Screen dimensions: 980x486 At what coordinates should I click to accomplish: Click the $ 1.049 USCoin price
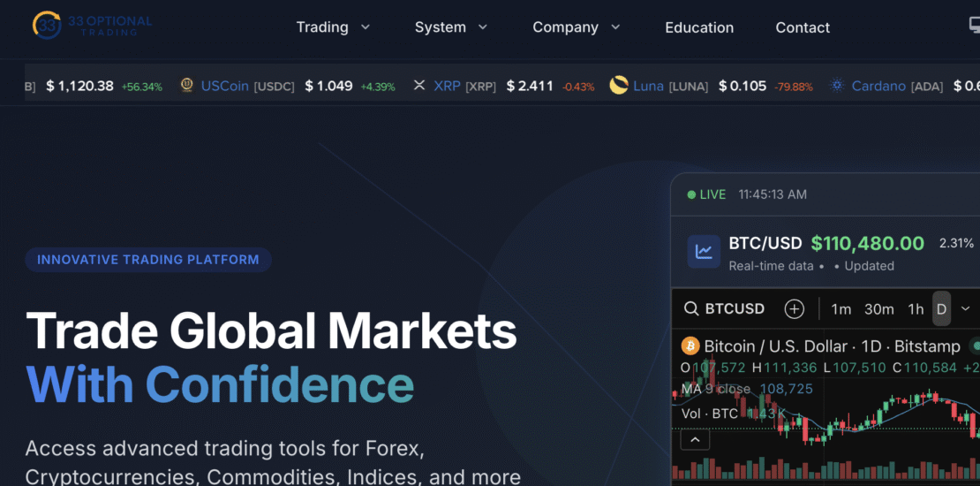[328, 87]
